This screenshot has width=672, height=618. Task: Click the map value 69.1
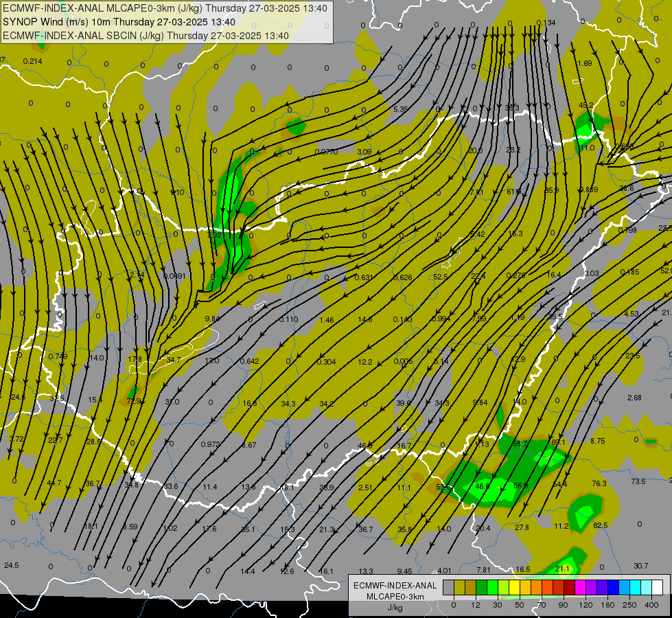click(x=559, y=442)
